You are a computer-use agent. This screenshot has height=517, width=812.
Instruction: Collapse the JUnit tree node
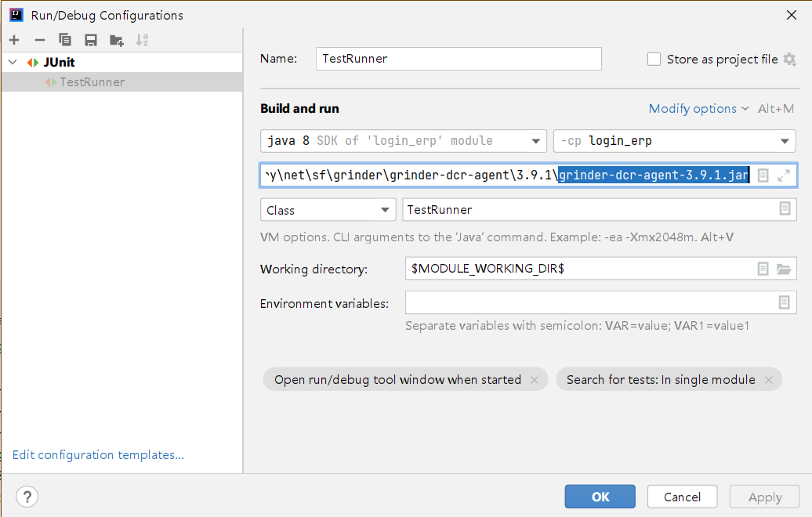[x=13, y=62]
